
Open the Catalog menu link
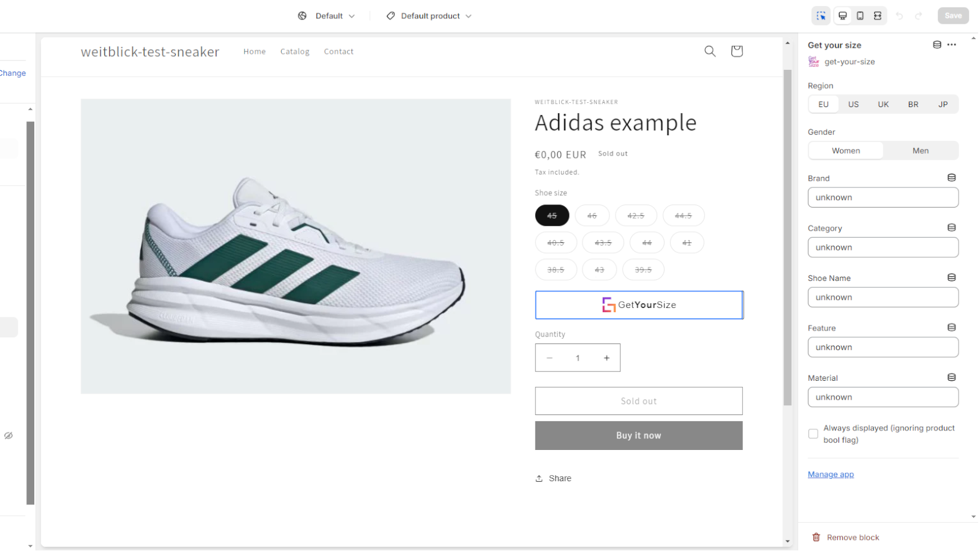point(295,52)
